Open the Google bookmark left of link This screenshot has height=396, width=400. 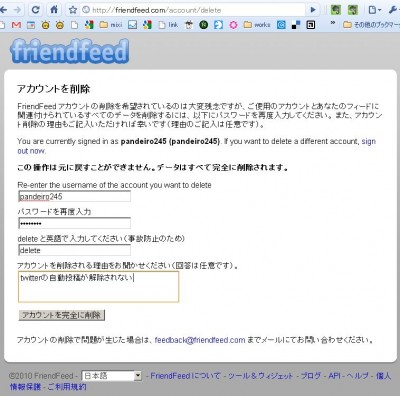(147, 25)
